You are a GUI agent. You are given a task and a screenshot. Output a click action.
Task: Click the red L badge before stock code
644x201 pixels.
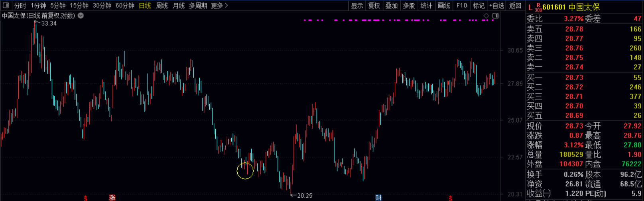(x=530, y=7)
